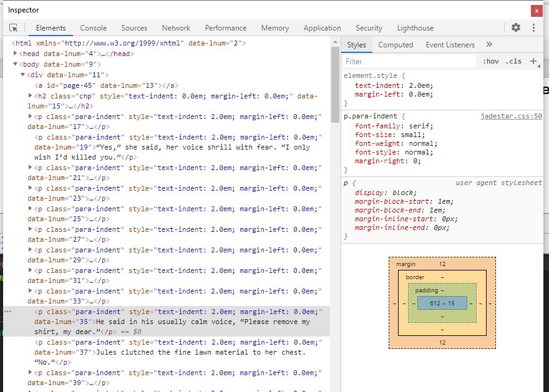This screenshot has width=549, height=392.
Task: Click the plus icon to add new style rule
Action: click(x=533, y=61)
